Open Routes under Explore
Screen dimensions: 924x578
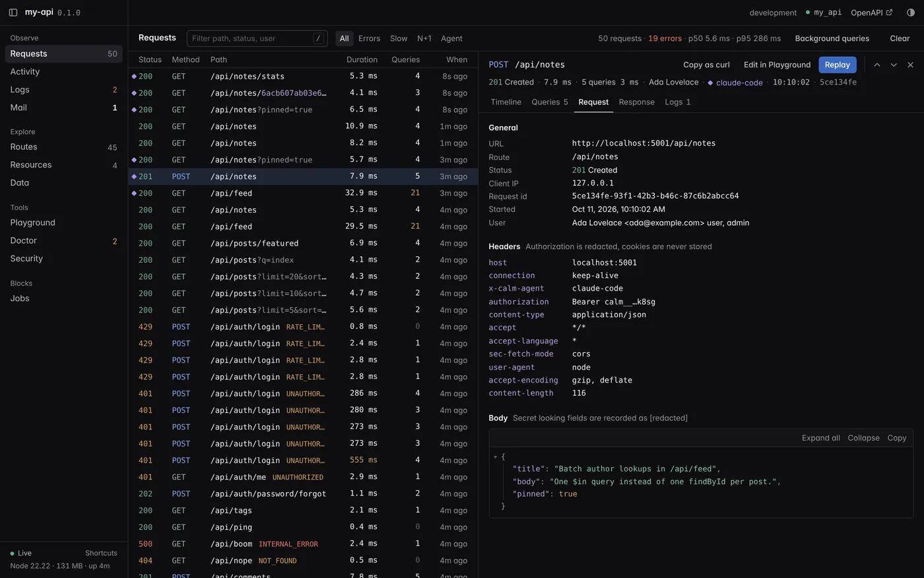pos(64,147)
